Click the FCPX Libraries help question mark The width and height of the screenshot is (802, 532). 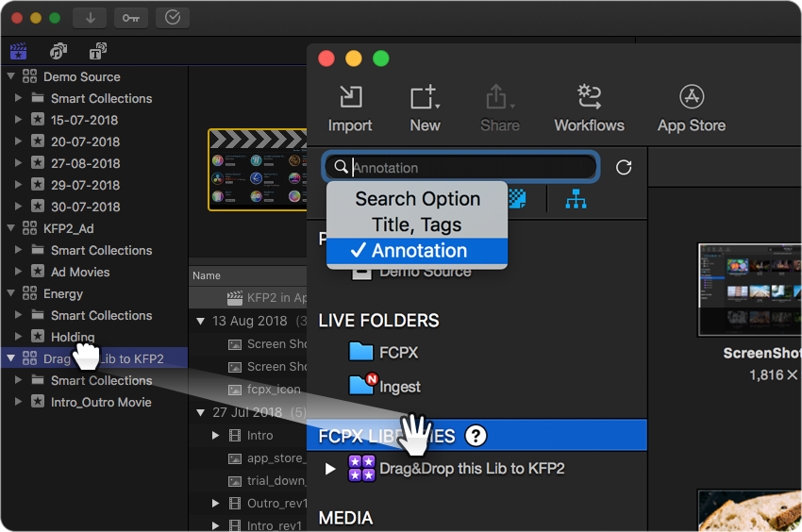point(476,436)
